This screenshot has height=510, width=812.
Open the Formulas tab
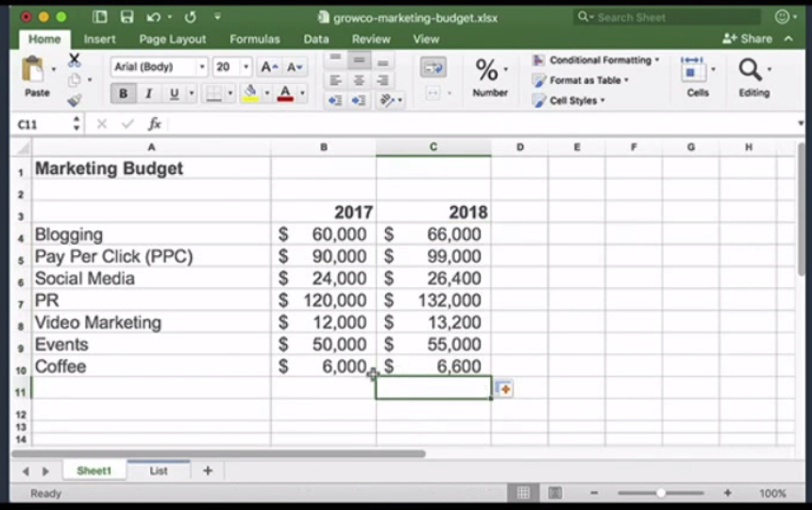[x=255, y=39]
